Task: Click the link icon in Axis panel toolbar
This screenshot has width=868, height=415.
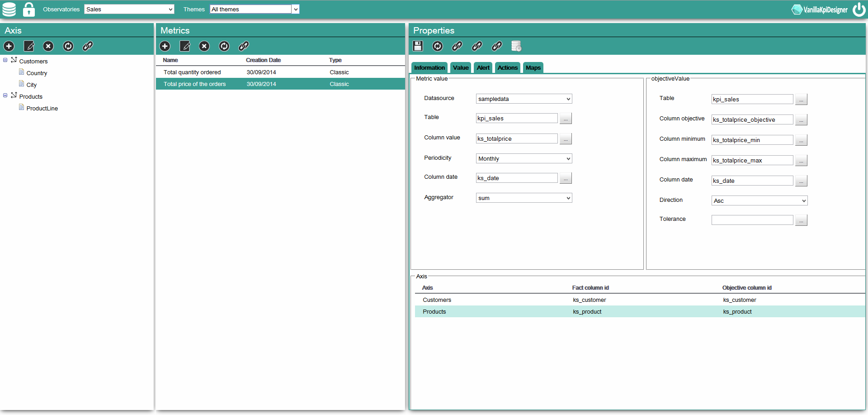Action: click(x=88, y=46)
